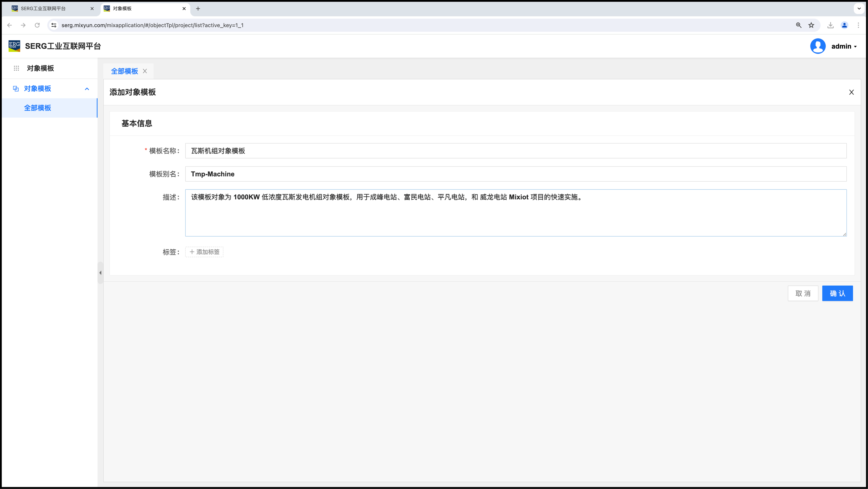Open the browser downloads icon
This screenshot has height=489, width=868.
[x=830, y=25]
